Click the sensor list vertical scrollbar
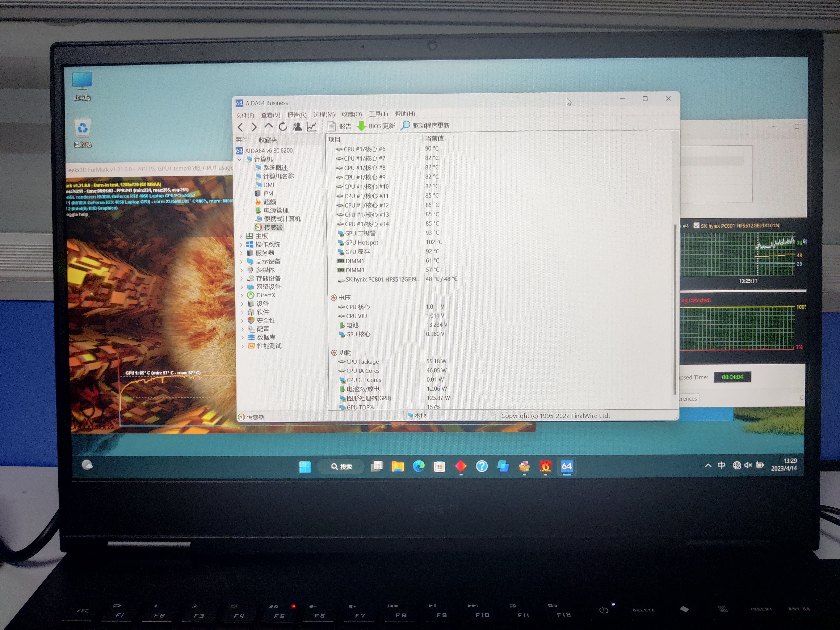Viewport: 840px width, 630px height. click(x=675, y=309)
